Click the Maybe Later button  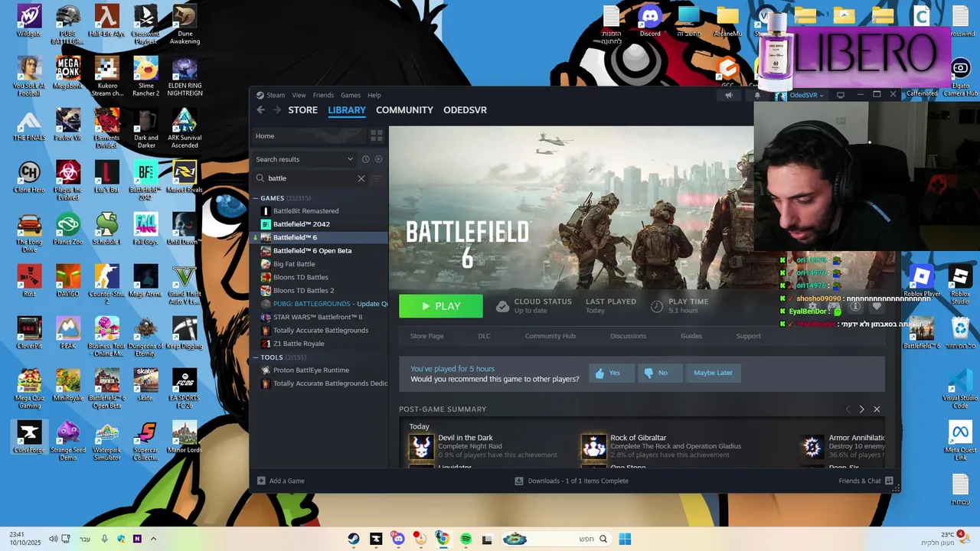click(x=713, y=373)
